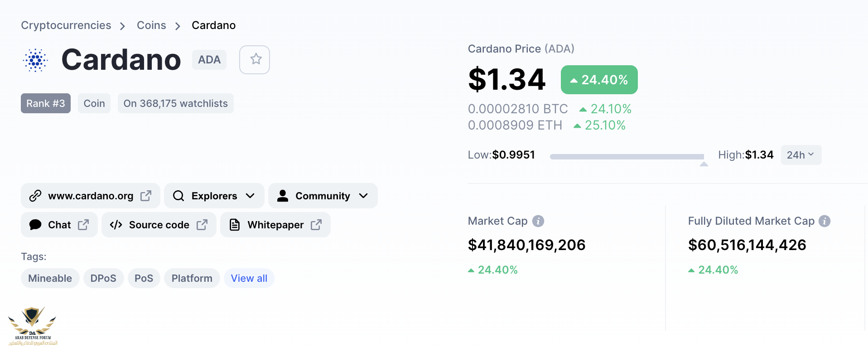Go to Cryptocurrencies breadcrumb
This screenshot has height=347, width=868.
tap(66, 25)
